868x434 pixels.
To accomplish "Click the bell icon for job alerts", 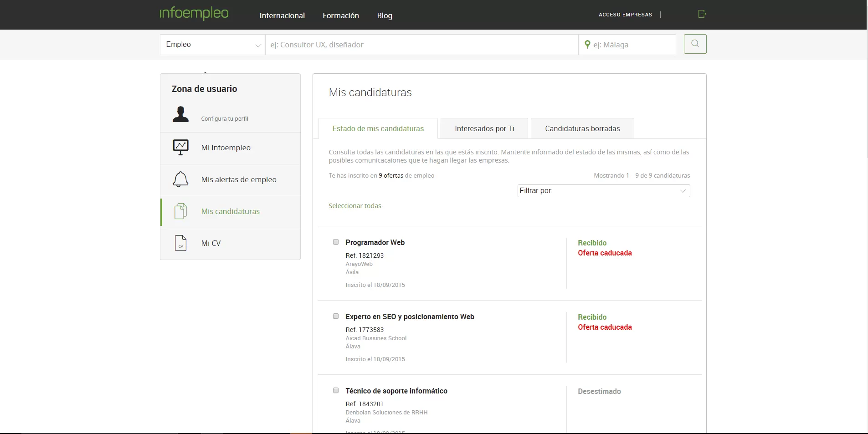I will pos(180,179).
